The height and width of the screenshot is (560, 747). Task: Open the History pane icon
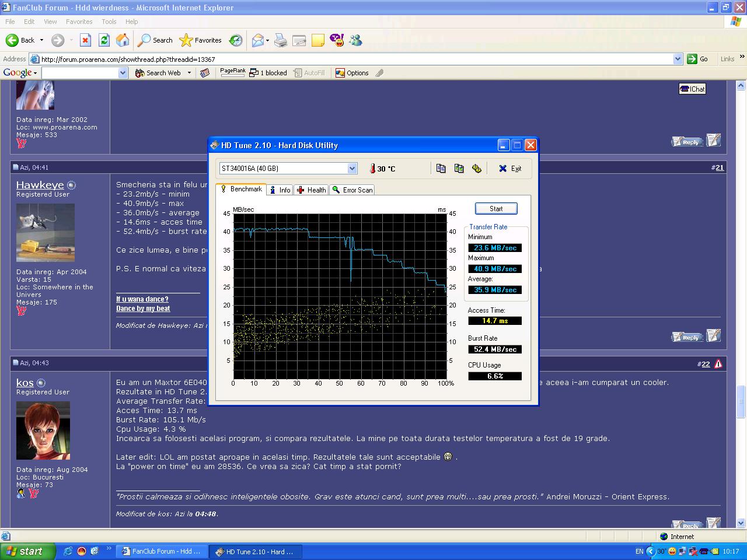click(236, 40)
